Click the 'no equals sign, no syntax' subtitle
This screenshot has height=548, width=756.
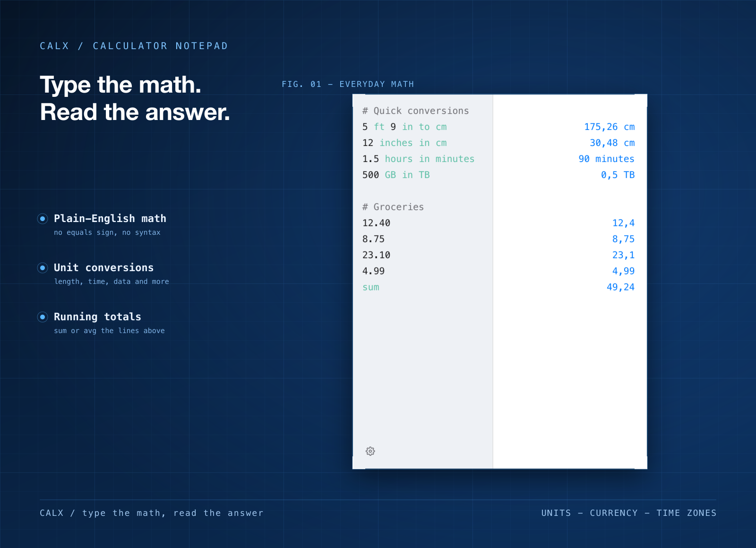[x=107, y=232]
